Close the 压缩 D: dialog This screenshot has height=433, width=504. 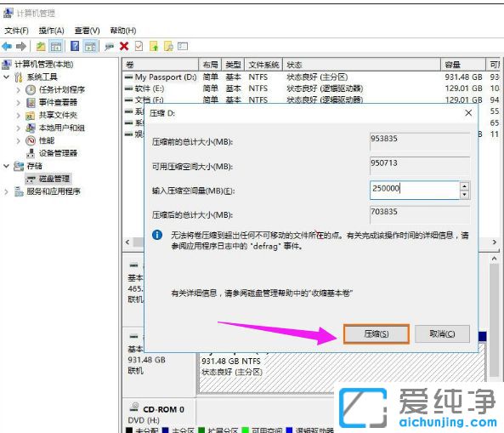(468, 113)
